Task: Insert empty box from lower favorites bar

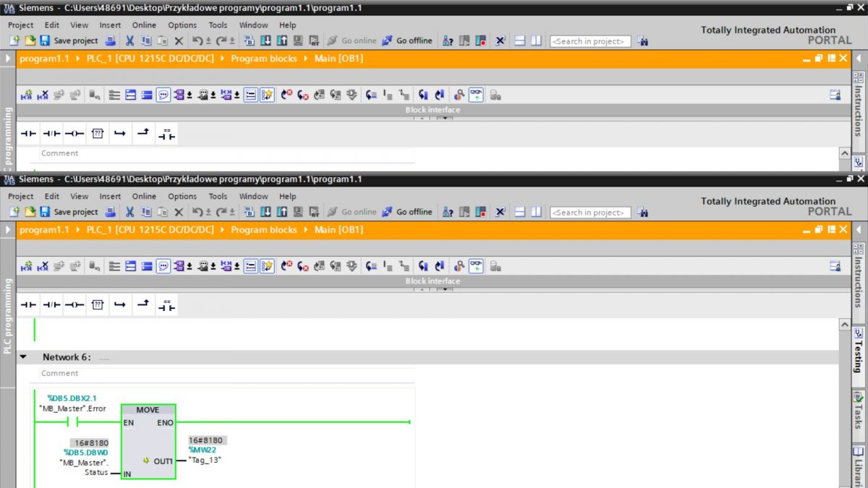Action: tap(98, 305)
